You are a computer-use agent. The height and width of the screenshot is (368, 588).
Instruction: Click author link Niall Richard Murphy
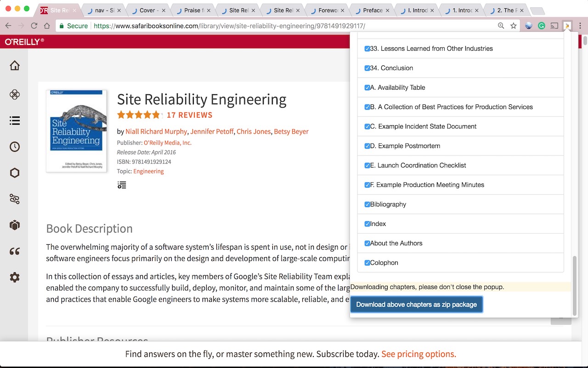[156, 132]
